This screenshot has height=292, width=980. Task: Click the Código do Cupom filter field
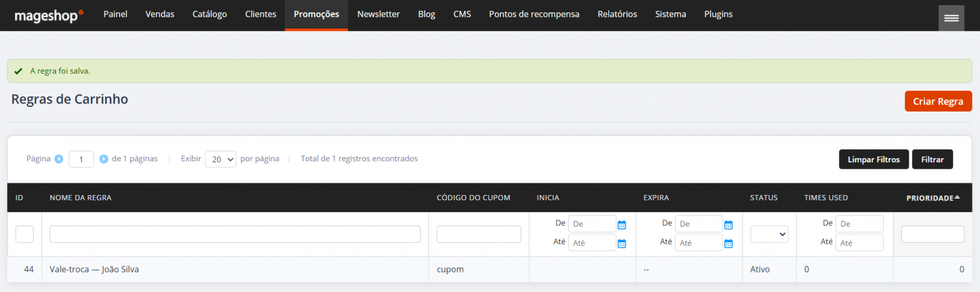point(478,234)
